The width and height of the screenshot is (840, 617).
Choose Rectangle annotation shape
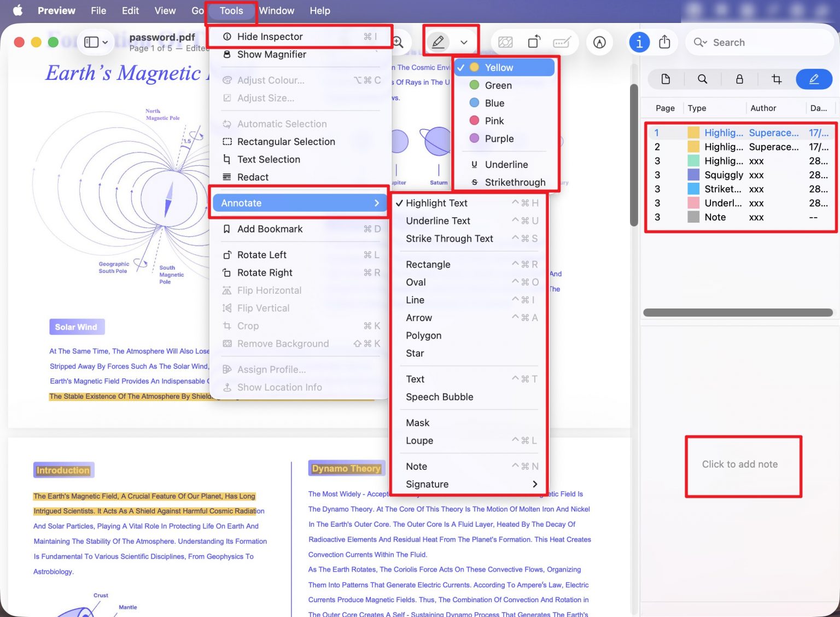coord(469,265)
